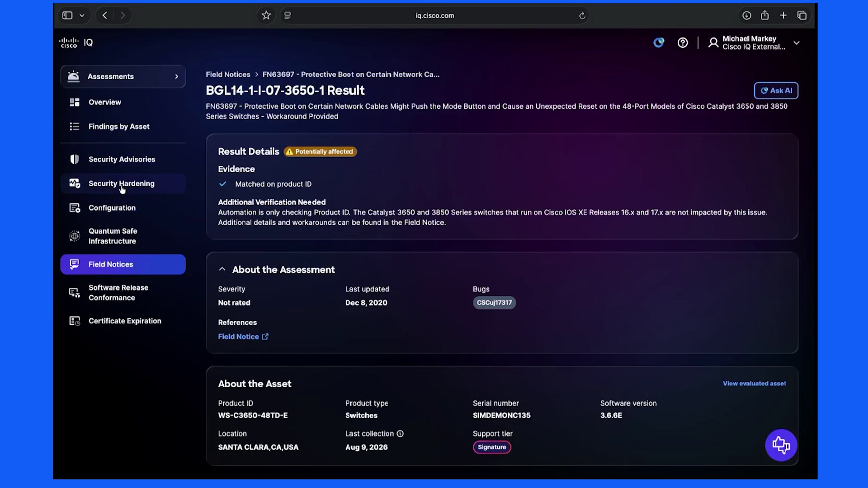Open the browser share icon

[764, 15]
